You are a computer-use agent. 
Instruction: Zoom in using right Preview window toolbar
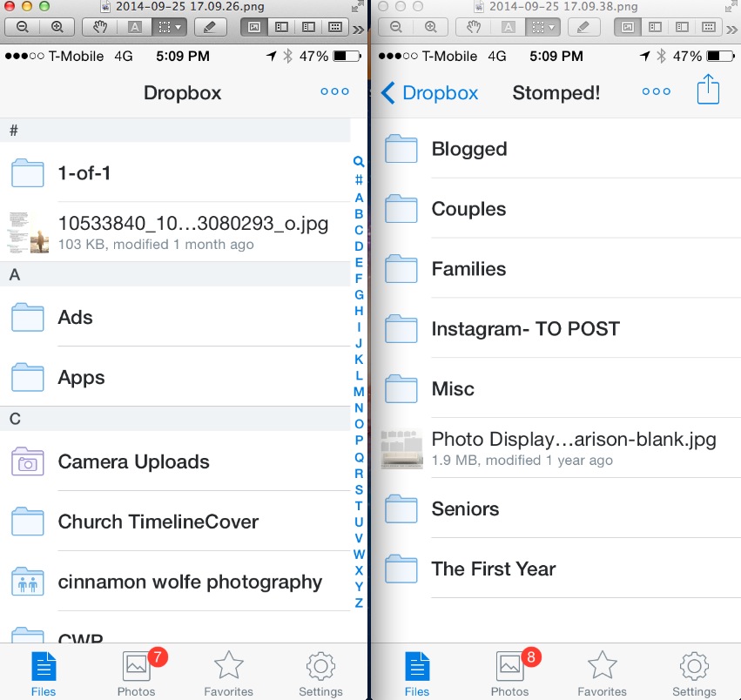point(430,27)
